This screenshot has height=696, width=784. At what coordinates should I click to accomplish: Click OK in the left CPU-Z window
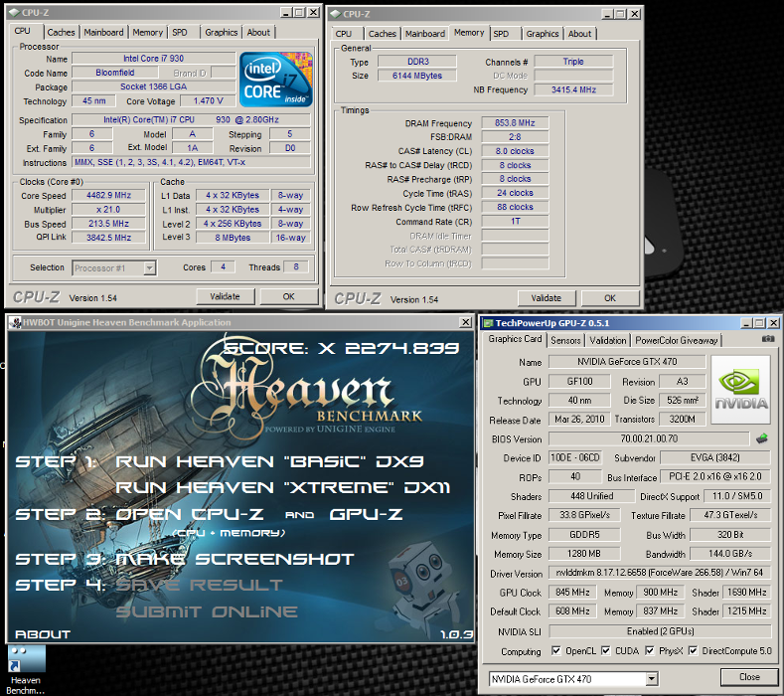[289, 296]
